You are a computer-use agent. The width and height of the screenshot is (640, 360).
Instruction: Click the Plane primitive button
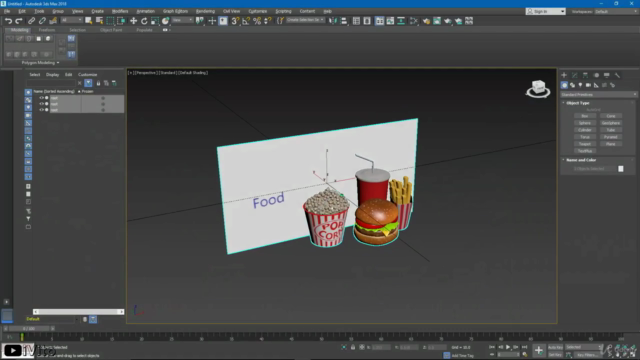(611, 144)
